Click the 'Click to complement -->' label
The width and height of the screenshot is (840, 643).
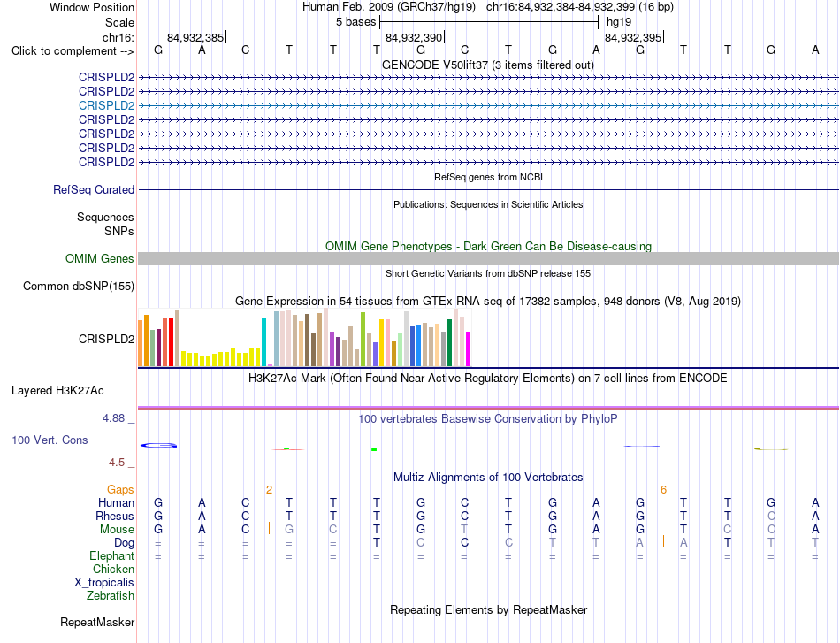[x=73, y=51]
